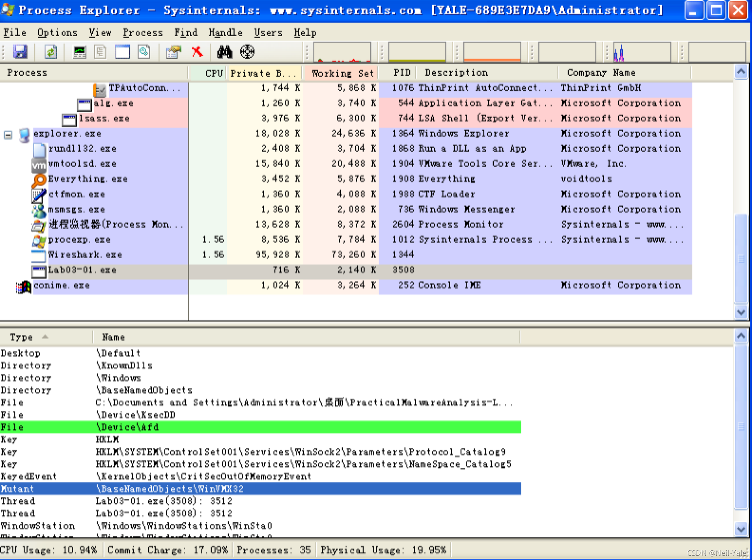The height and width of the screenshot is (560, 752).
Task: Select the CritSecOutOfMemoryEvent KeyedEvent row
Action: point(261,476)
